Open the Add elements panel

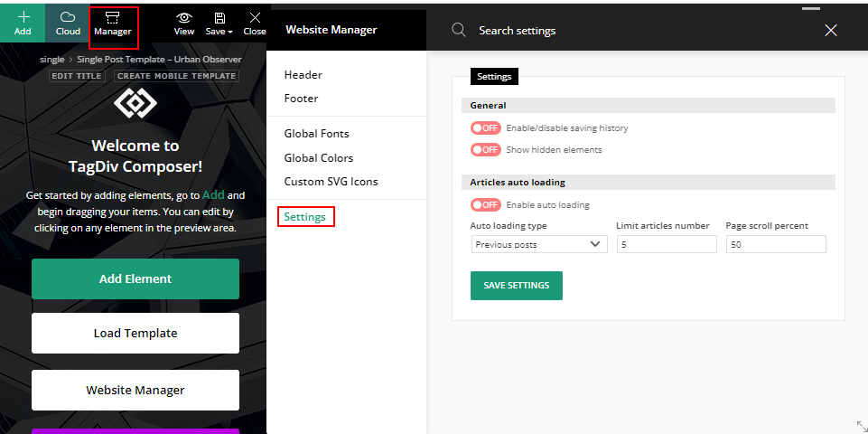[x=23, y=24]
